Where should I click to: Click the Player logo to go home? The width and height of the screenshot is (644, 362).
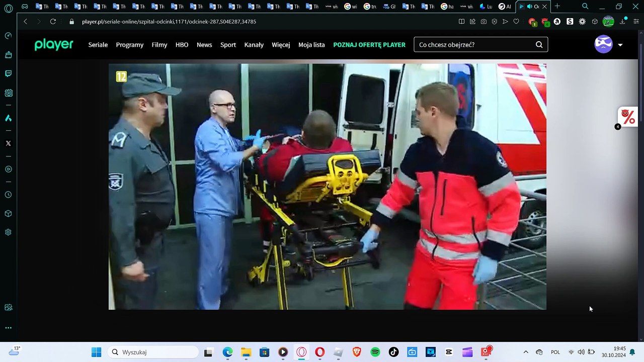[x=54, y=45]
